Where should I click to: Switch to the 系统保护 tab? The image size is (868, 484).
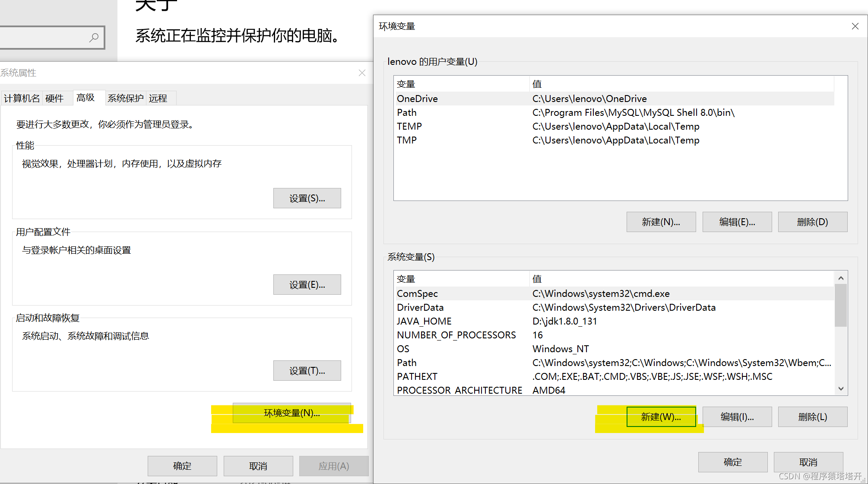click(x=125, y=99)
